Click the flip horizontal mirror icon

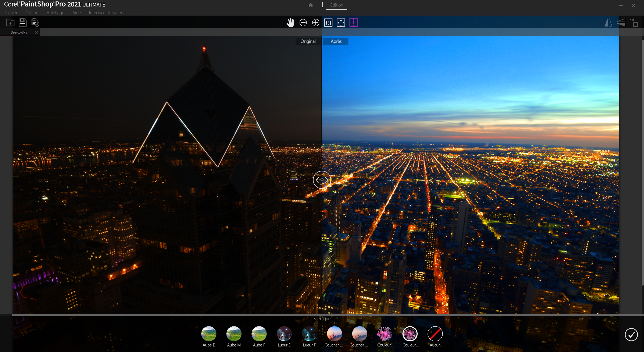pos(608,23)
